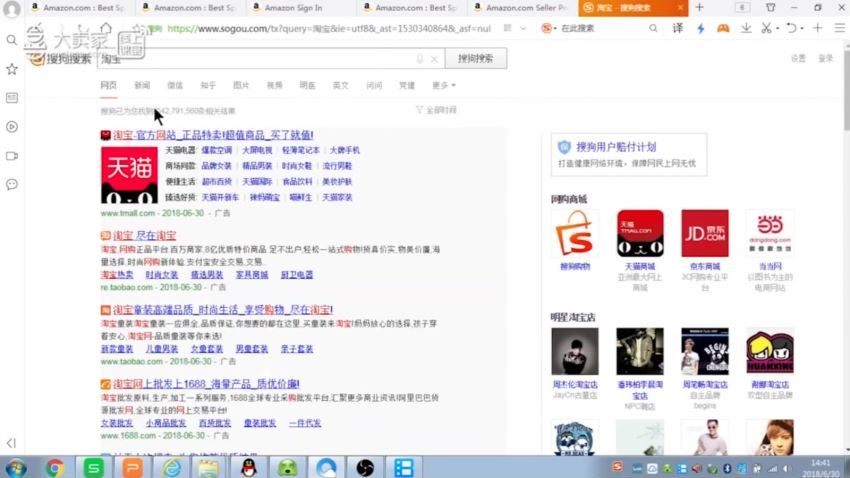Click the 当当网 shop thumbnail

(x=770, y=233)
